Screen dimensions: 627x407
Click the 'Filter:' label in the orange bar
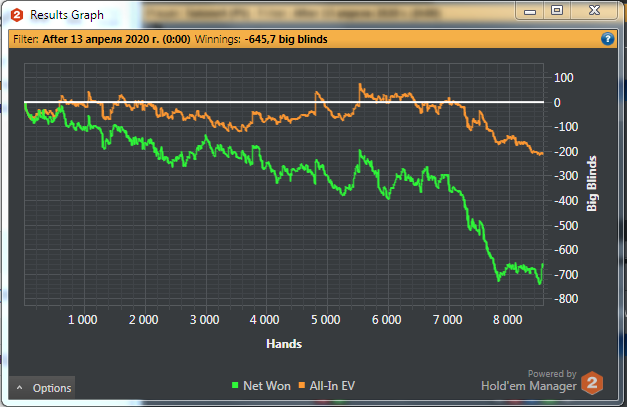26,39
